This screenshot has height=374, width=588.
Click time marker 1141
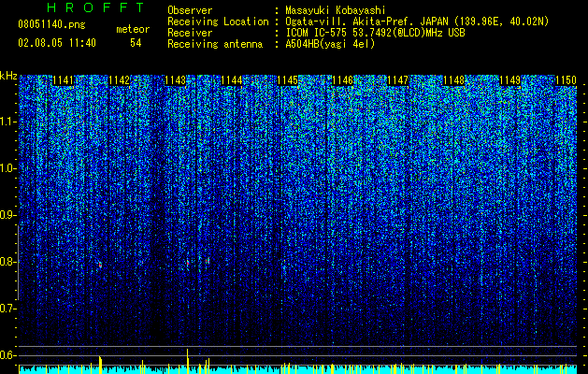click(x=63, y=80)
